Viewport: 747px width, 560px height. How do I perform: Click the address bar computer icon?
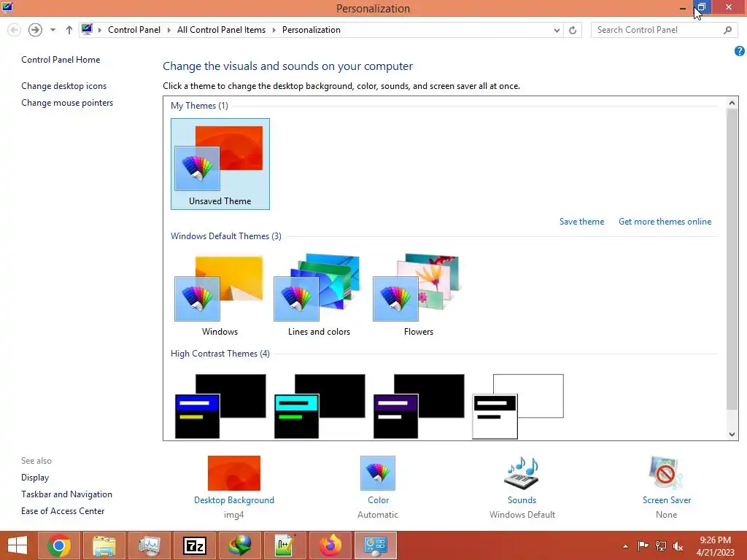(87, 29)
